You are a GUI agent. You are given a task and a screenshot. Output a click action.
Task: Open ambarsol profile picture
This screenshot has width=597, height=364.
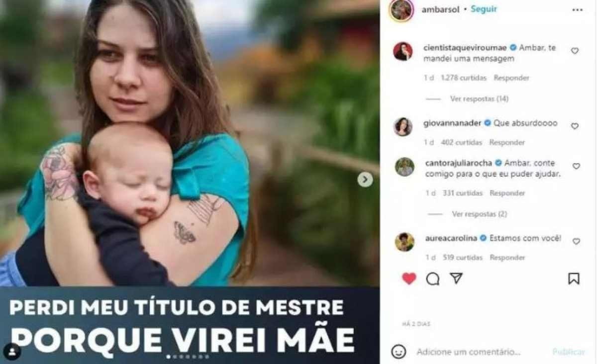401,10
